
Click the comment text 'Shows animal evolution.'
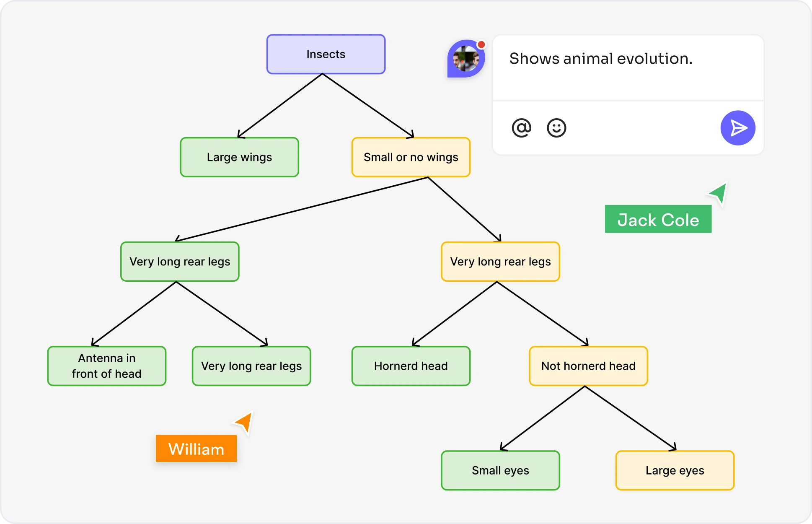(600, 59)
